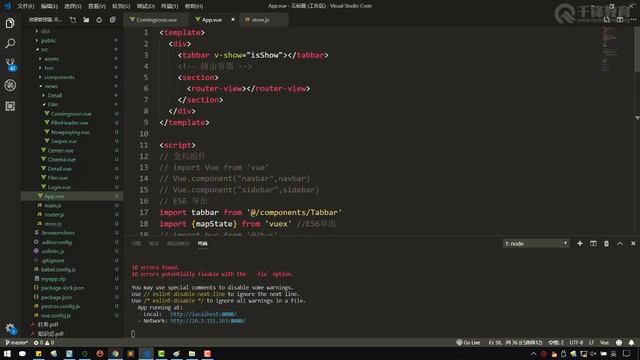Screen dimensions: 640x360
Task: Open Cinema.vue in the file tree
Action: 61,160
